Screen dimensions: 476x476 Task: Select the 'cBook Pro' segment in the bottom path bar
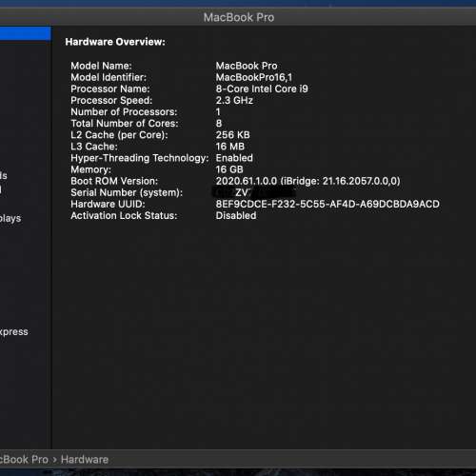click(x=24, y=460)
